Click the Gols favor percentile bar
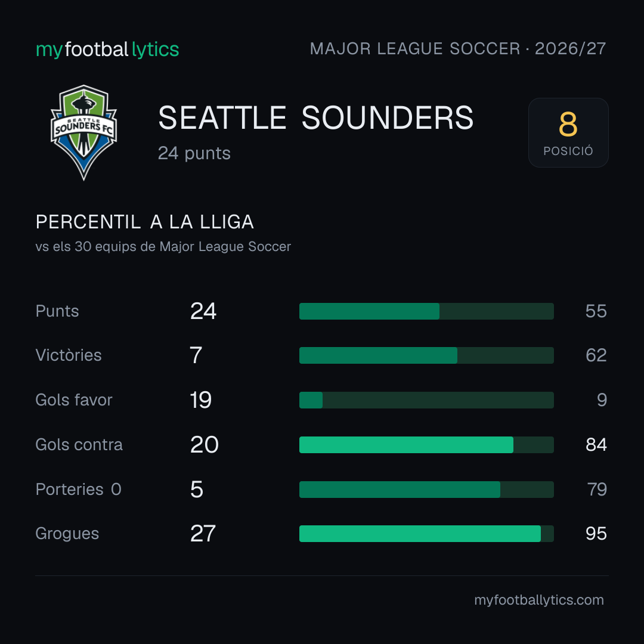 pyautogui.click(x=426, y=400)
